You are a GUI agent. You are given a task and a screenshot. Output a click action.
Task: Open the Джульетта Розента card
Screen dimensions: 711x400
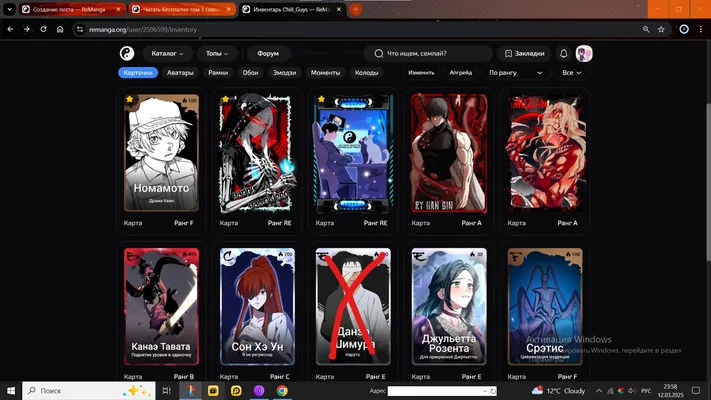coord(449,307)
